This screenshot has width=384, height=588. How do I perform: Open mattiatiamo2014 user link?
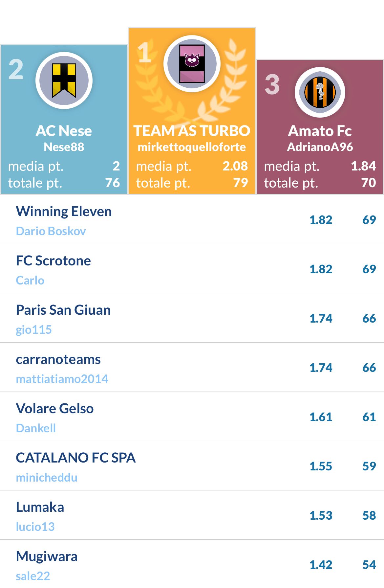[62, 379]
